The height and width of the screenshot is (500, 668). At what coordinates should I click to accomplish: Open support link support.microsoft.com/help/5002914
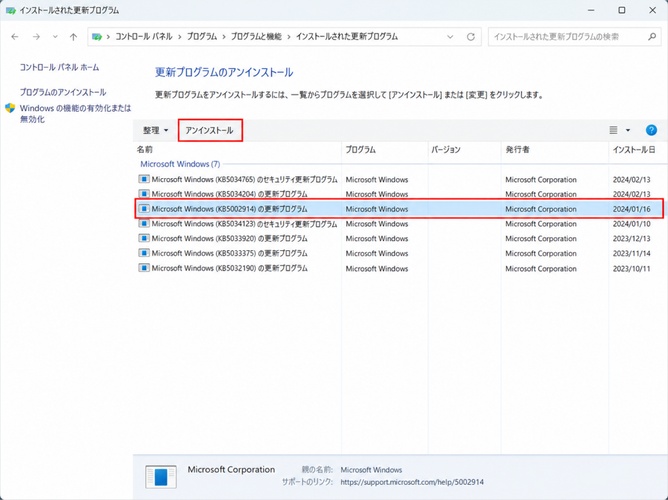pos(412,482)
